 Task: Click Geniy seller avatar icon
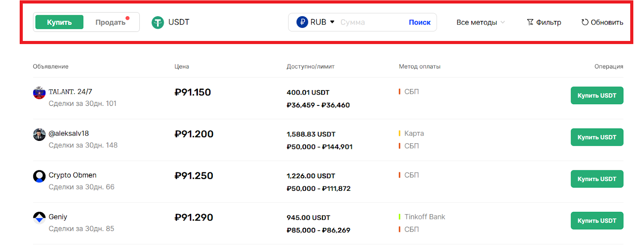39,218
